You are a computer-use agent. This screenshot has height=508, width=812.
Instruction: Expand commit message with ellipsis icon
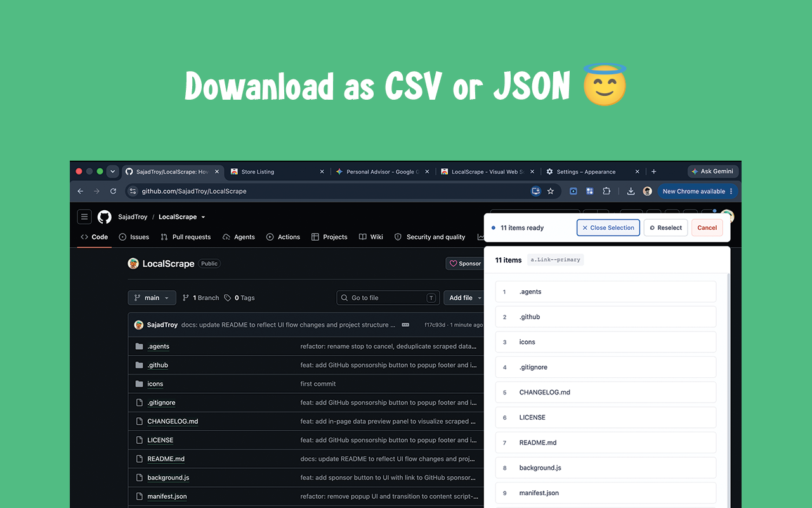pyautogui.click(x=405, y=324)
